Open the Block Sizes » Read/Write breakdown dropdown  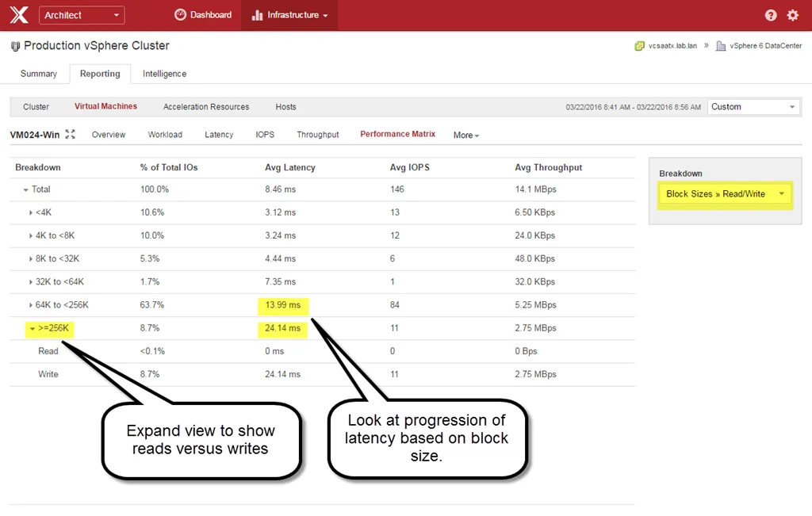pos(725,193)
